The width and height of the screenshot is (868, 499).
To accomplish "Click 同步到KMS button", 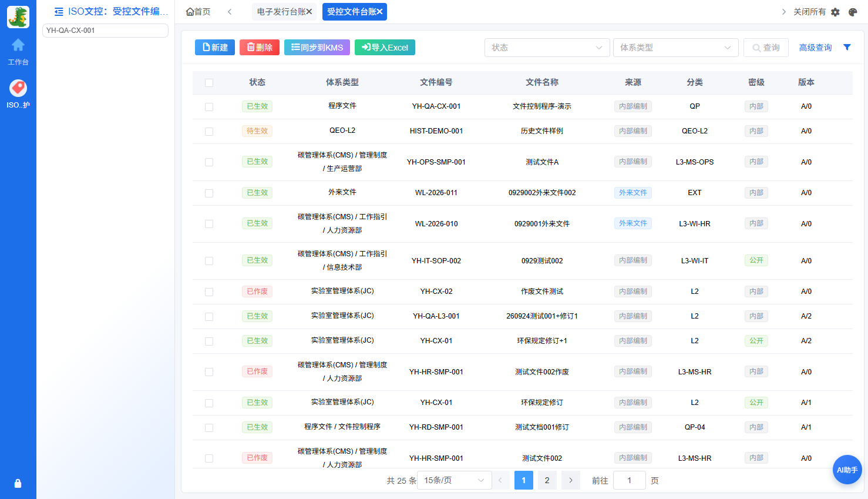I will point(317,48).
